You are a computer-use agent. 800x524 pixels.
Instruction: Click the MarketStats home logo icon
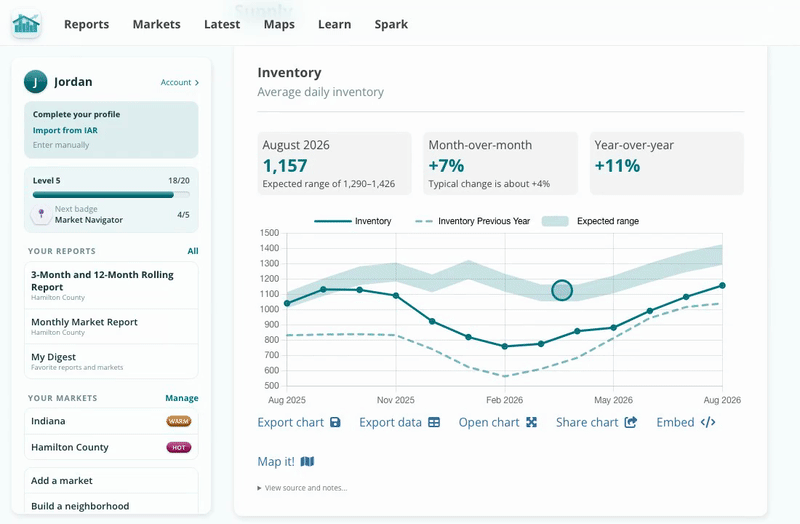pyautogui.click(x=26, y=24)
